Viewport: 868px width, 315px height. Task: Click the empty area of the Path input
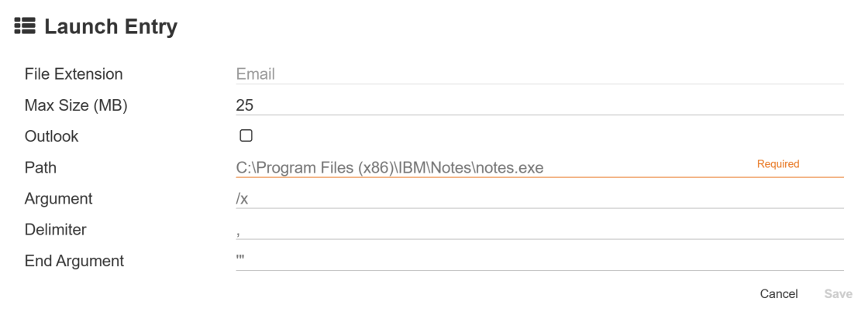(x=659, y=168)
